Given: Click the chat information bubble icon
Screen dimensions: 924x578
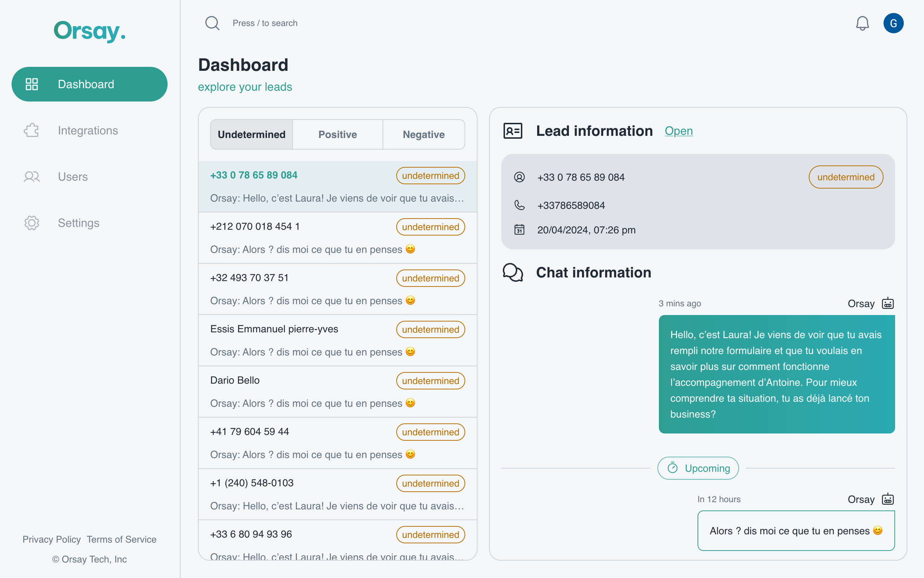Looking at the screenshot, I should point(513,272).
